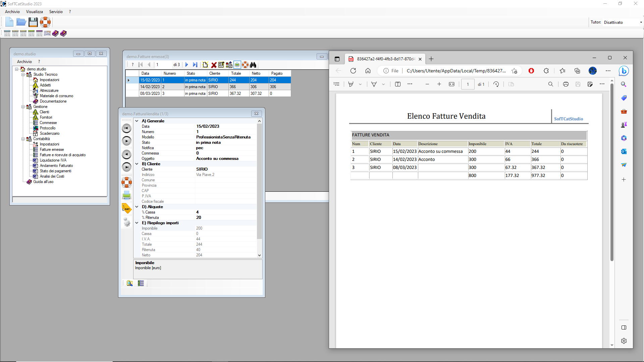Click the PDF page number field
Viewport: 644px width, 362px height.
point(468,84)
